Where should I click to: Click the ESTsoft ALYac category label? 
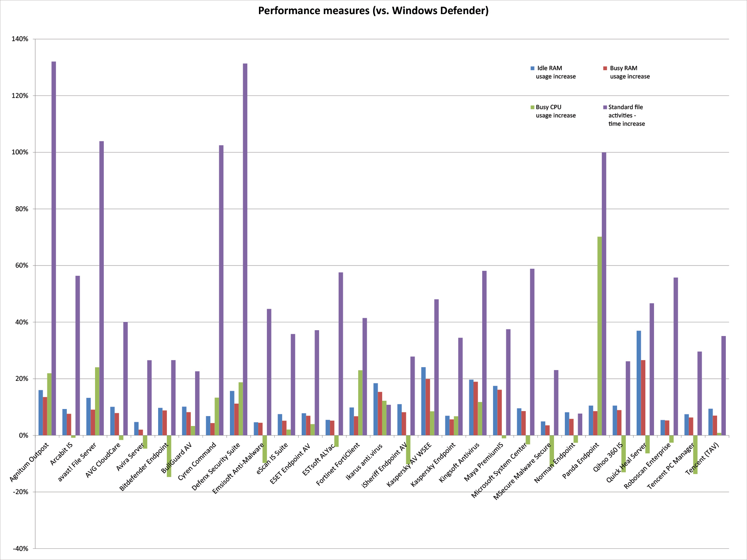tap(318, 459)
